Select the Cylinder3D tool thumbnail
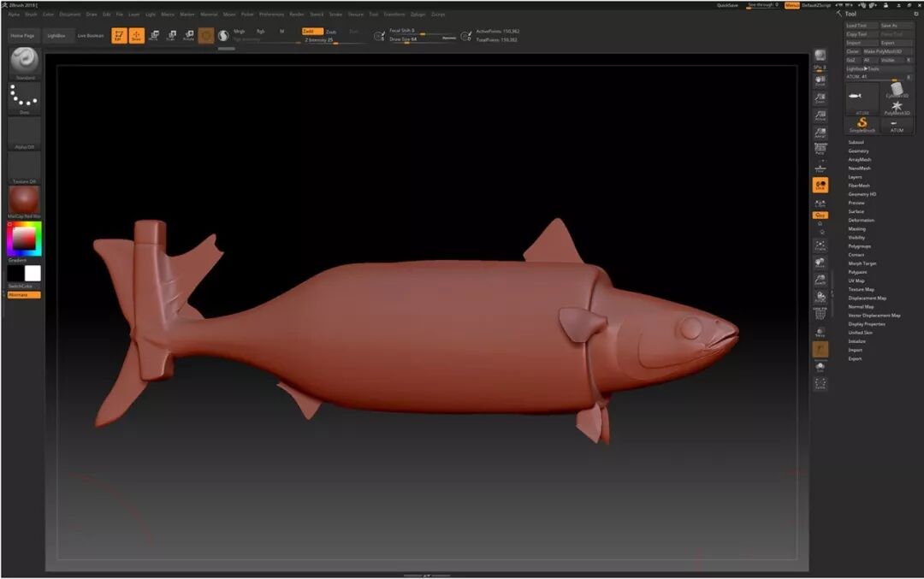 [897, 90]
